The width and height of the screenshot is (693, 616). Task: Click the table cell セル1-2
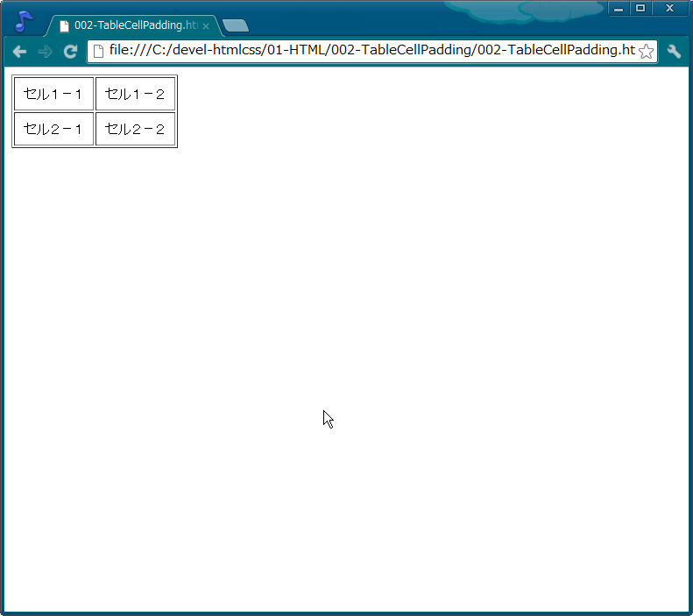coord(135,94)
